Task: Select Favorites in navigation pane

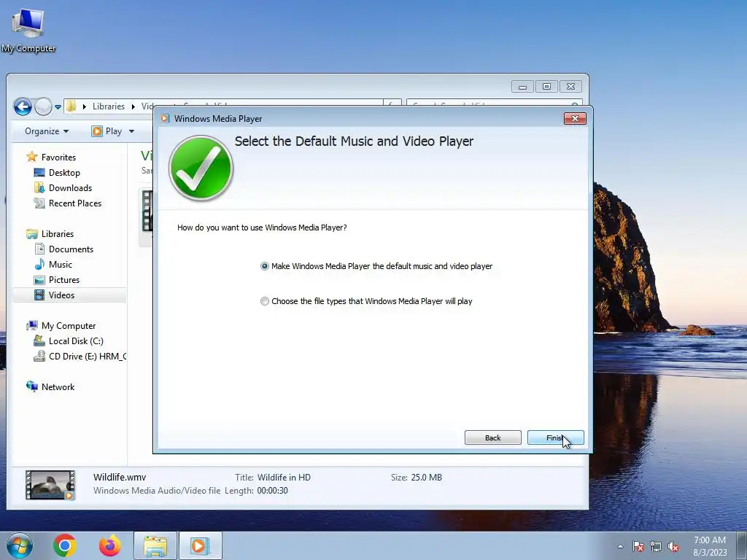Action: pyautogui.click(x=58, y=157)
